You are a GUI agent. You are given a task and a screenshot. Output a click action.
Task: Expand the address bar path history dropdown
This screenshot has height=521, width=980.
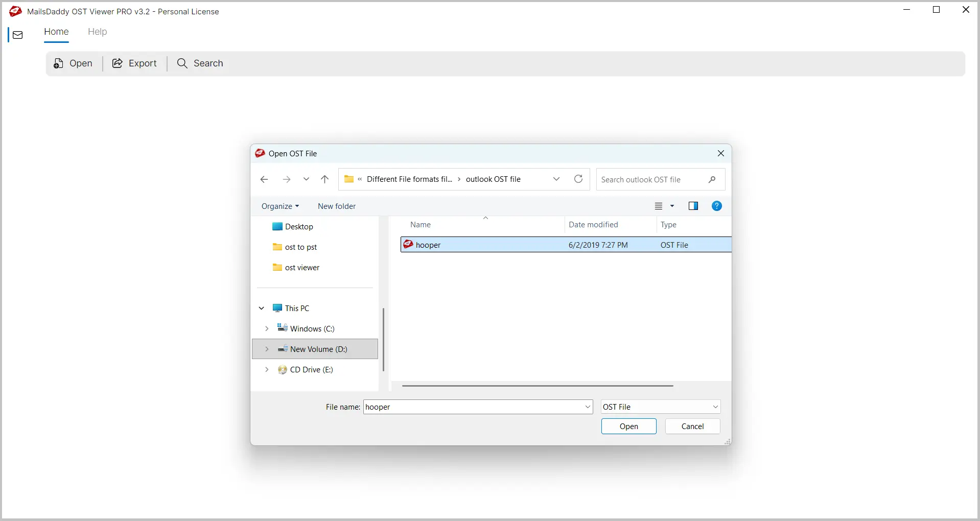(556, 179)
